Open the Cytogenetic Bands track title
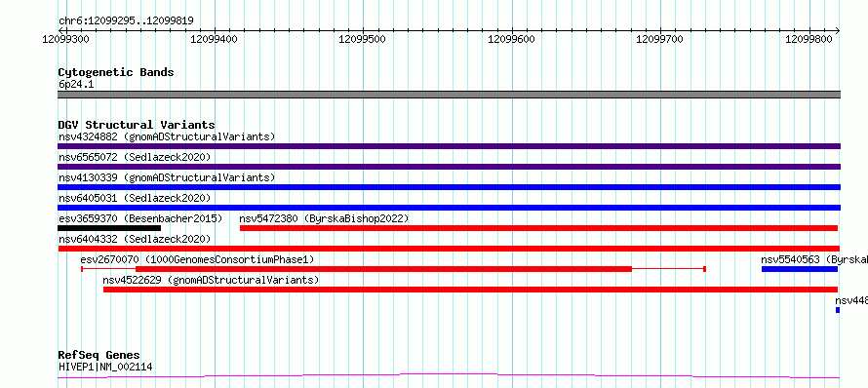This screenshot has height=388, width=868. click(x=116, y=72)
